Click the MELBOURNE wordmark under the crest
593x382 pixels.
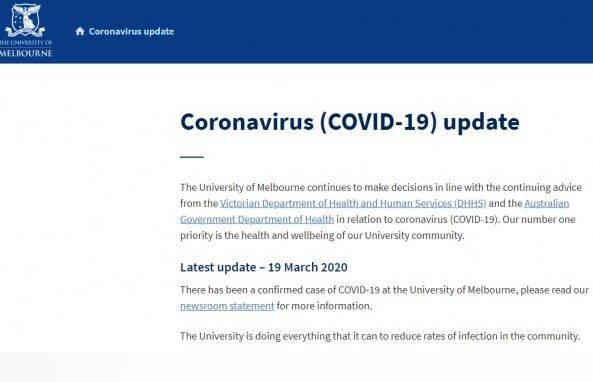coord(26,53)
